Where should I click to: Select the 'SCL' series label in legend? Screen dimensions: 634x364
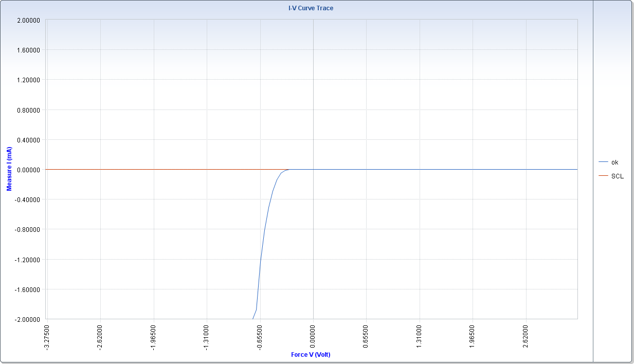coord(617,176)
